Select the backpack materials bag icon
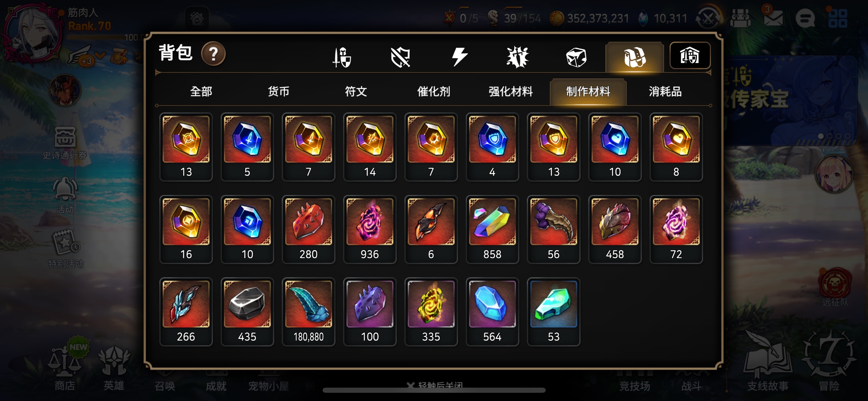The height and width of the screenshot is (401, 868). click(635, 57)
